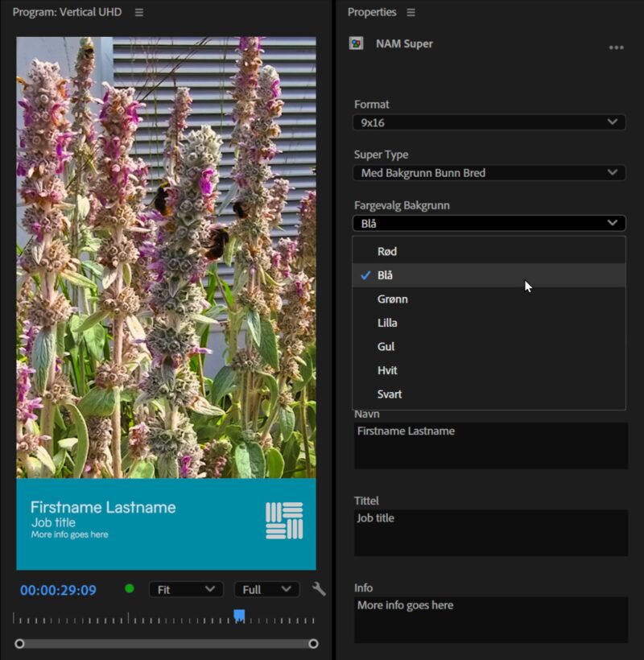This screenshot has height=660, width=644.
Task: Click the Navn text field
Action: point(490,445)
